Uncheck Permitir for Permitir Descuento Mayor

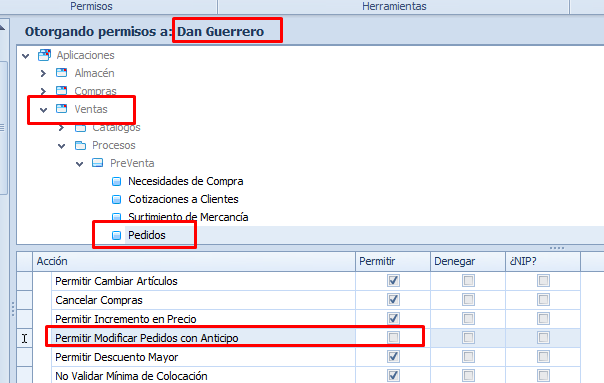point(393,356)
